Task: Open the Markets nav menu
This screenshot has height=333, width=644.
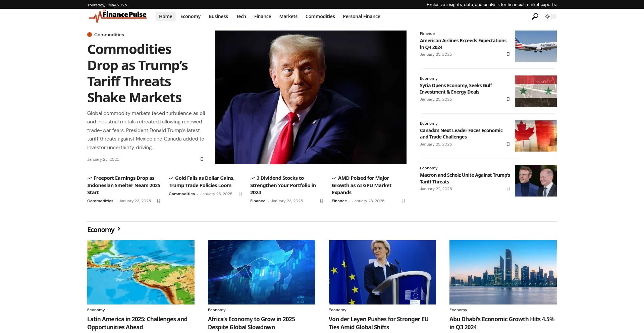Action: 288,16
